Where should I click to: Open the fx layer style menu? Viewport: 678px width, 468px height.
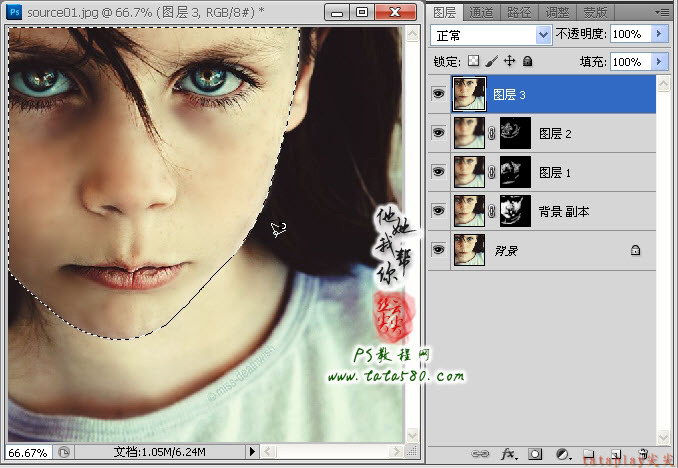[x=508, y=454]
